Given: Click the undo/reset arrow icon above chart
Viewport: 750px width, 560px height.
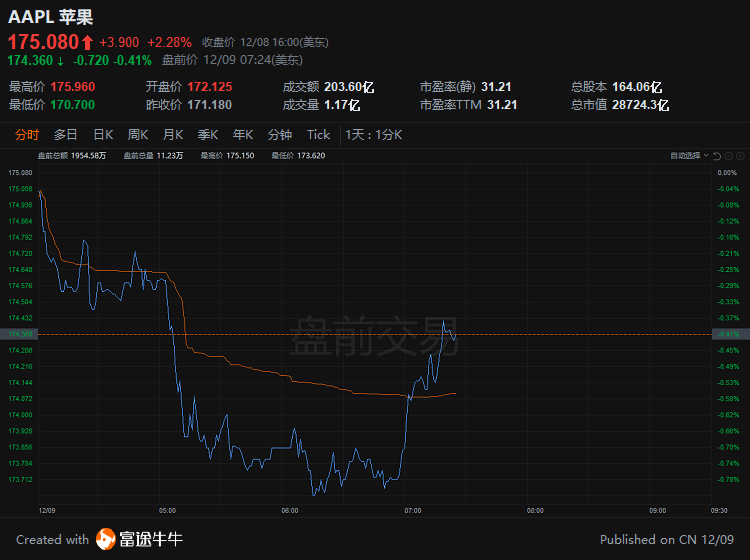Looking at the screenshot, I should tap(715, 156).
